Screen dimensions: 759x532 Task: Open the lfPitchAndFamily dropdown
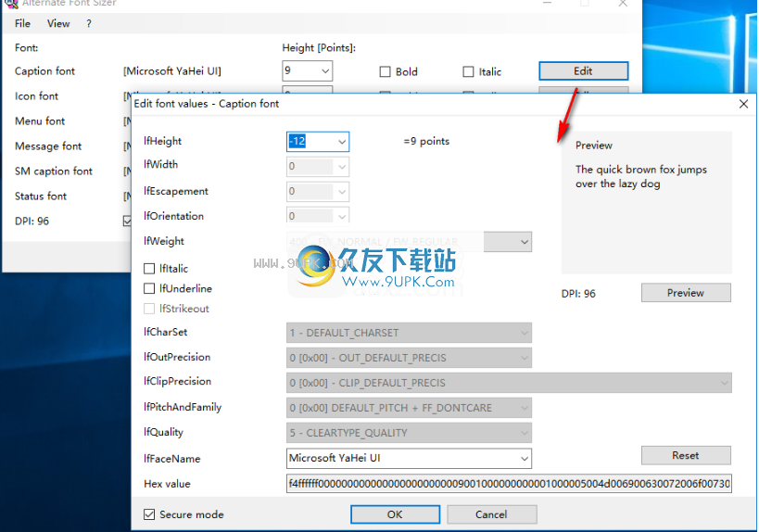pos(409,408)
